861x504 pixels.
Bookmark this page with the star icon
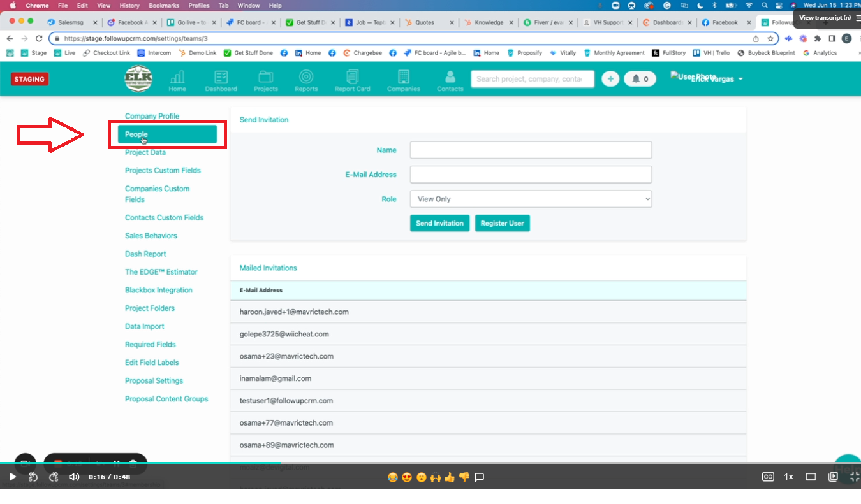tap(770, 38)
